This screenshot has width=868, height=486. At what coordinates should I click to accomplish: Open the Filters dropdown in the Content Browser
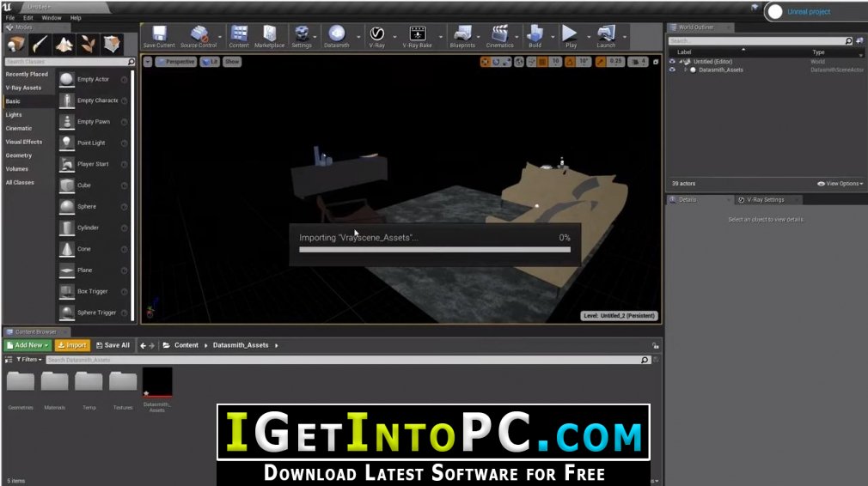point(28,360)
